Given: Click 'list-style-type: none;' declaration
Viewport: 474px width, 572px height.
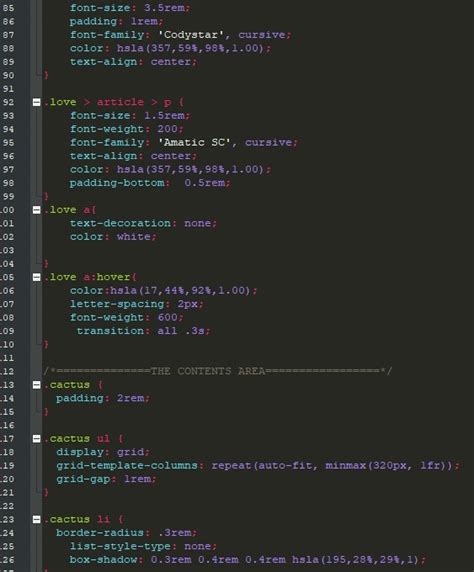Looking at the screenshot, I should click(x=143, y=546).
